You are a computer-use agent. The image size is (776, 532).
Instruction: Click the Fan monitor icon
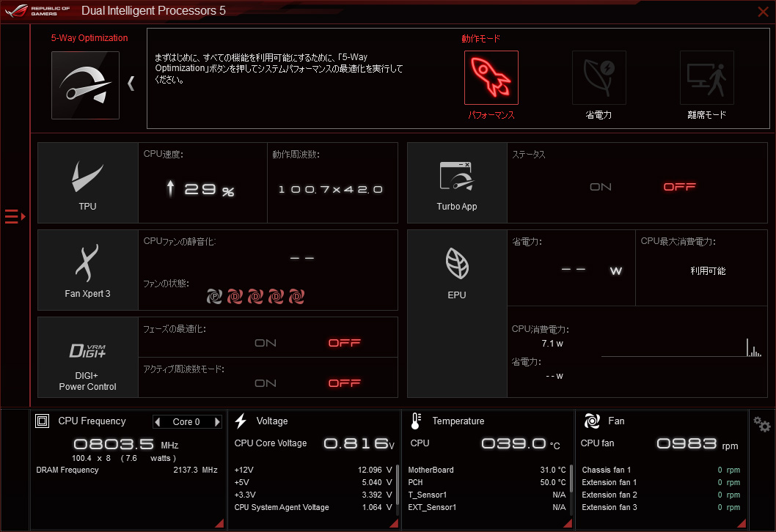592,421
